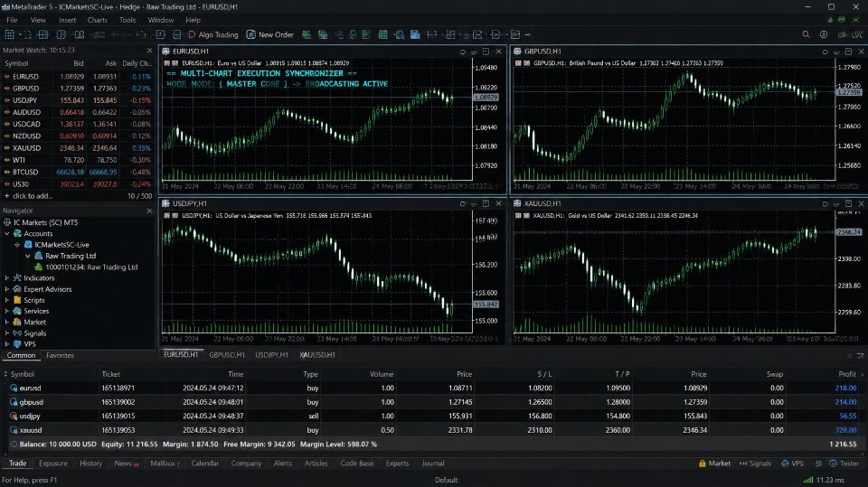Image resolution: width=868 pixels, height=487 pixels.
Task: Open the Charts menu
Action: pyautogui.click(x=98, y=20)
